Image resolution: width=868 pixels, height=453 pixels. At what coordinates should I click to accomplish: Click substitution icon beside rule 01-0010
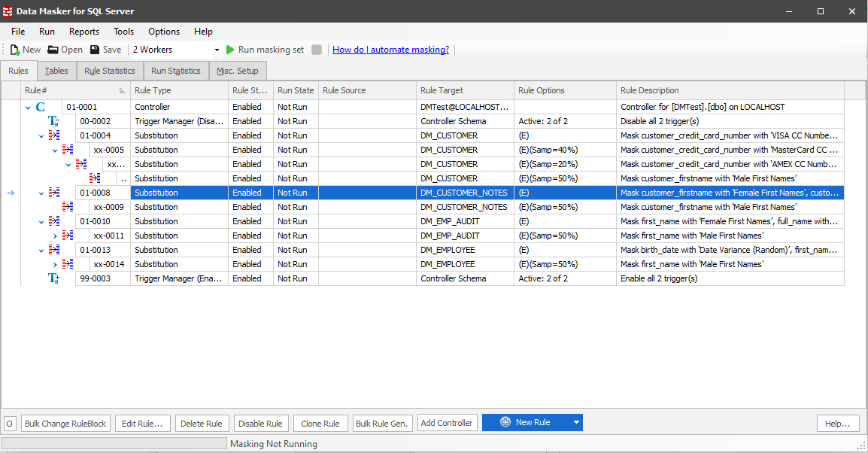[54, 221]
